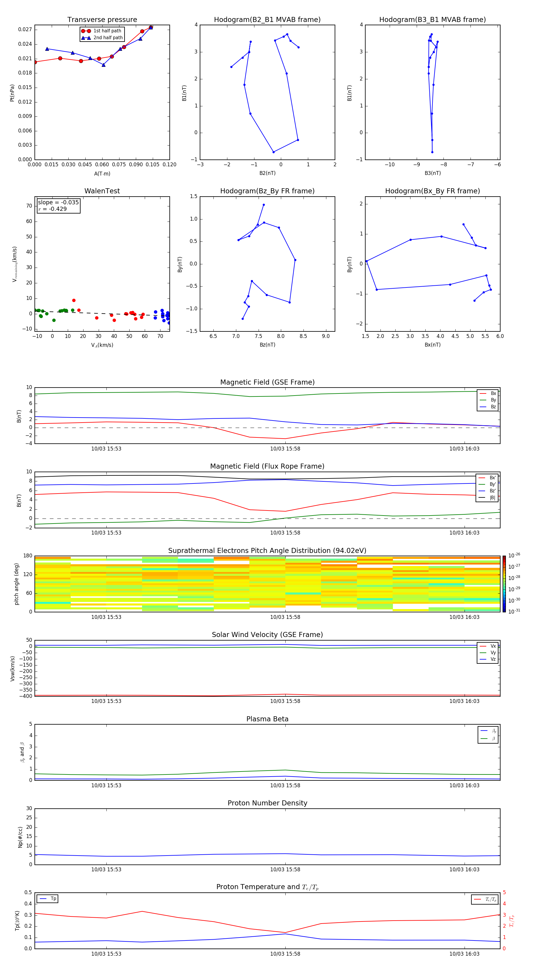Click 'Vy' in solar wind legend

(x=493, y=653)
